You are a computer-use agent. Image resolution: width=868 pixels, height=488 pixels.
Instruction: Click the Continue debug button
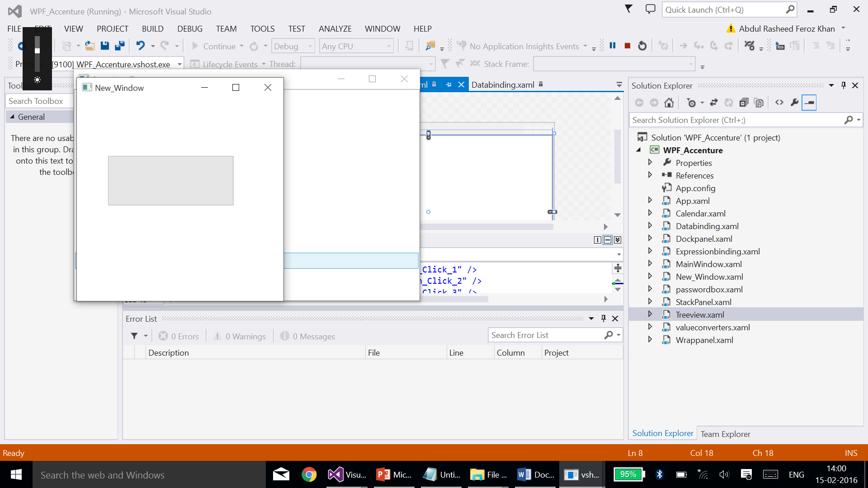tap(213, 46)
